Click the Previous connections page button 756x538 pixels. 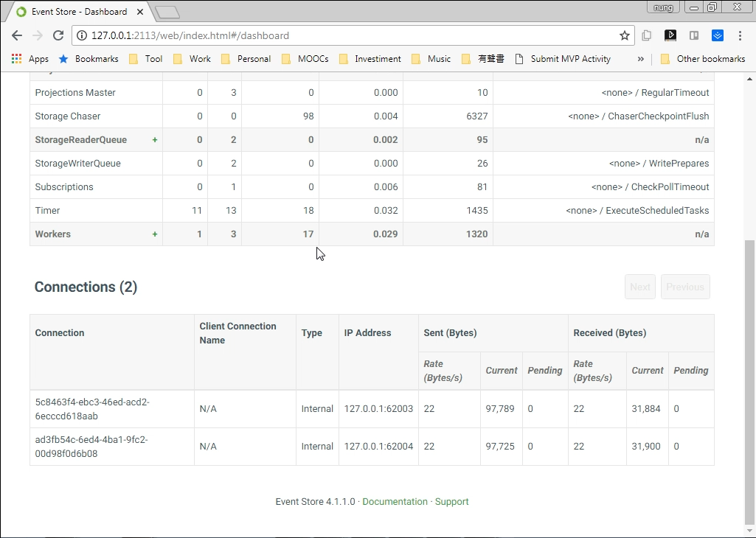click(x=685, y=287)
